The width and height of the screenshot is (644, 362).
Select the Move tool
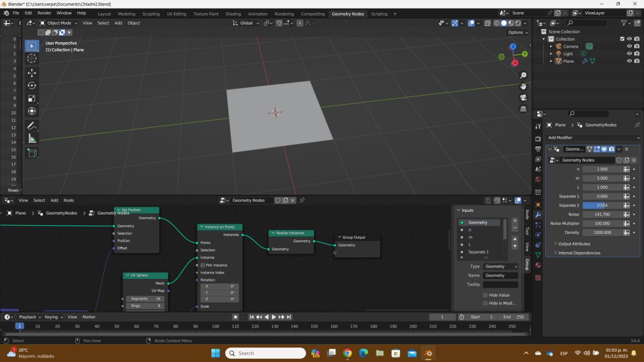(x=32, y=73)
